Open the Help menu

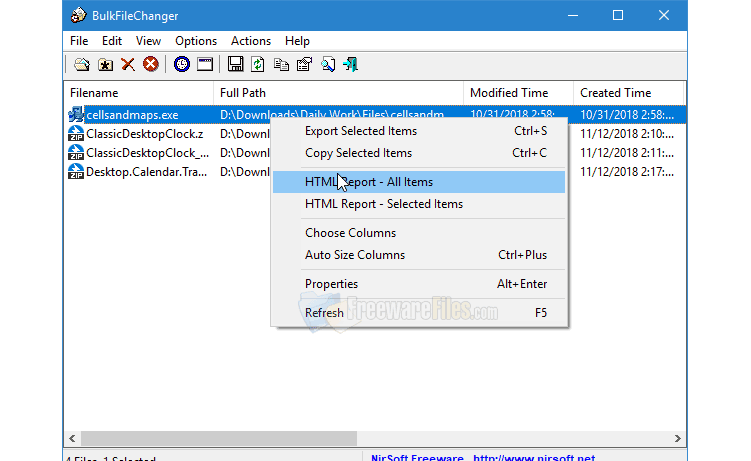point(297,41)
